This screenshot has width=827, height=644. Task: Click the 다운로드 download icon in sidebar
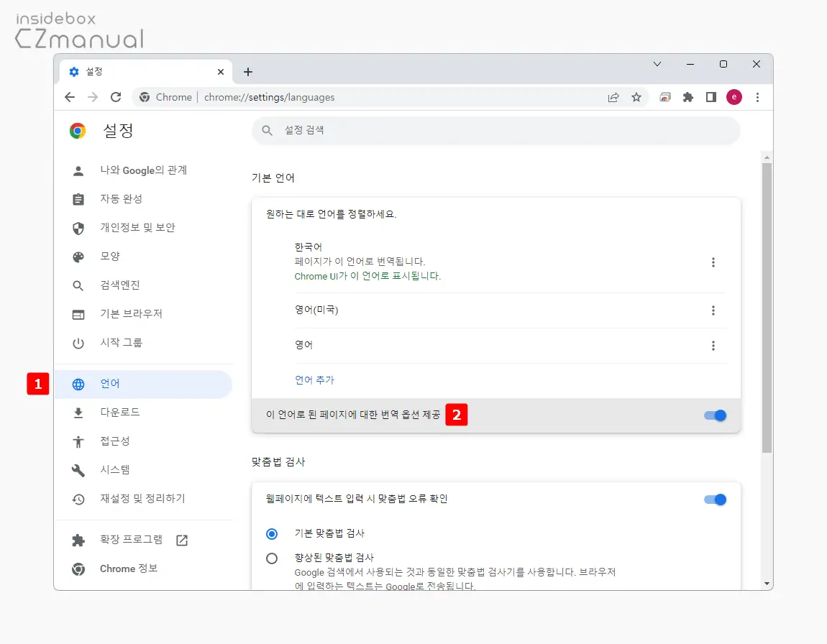pyautogui.click(x=78, y=412)
